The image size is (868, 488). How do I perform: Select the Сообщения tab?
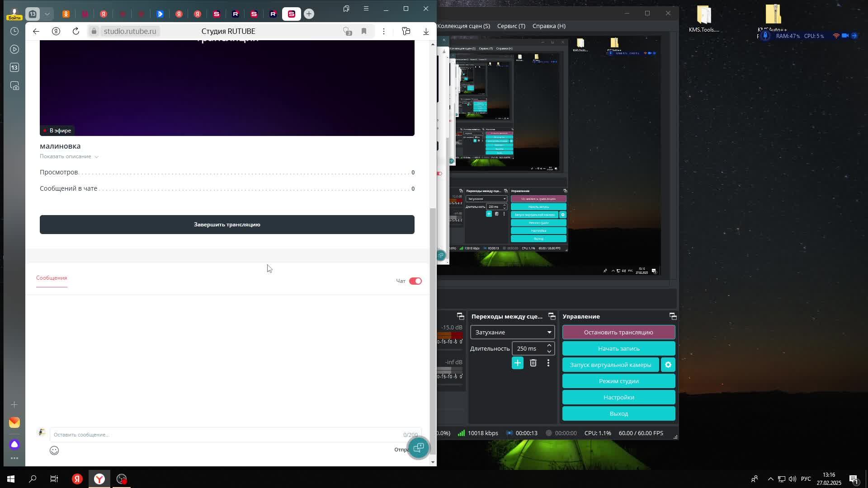click(x=52, y=278)
